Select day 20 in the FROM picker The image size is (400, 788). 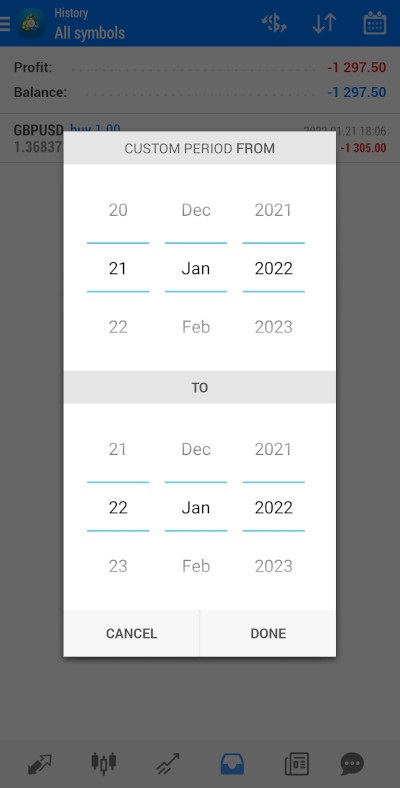[x=118, y=210]
